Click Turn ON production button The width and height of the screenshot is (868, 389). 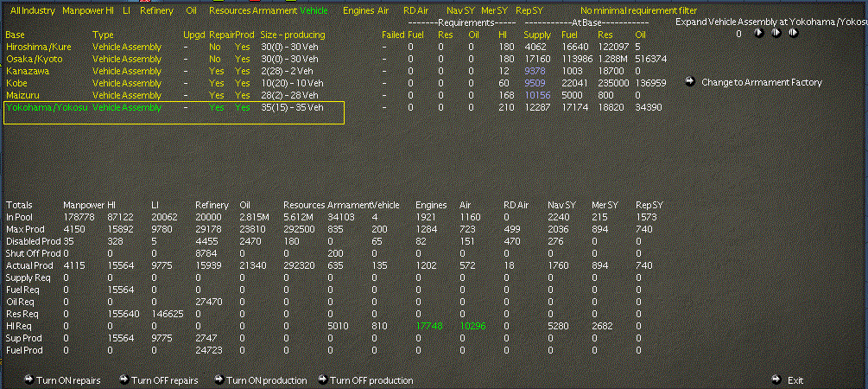pyautogui.click(x=260, y=380)
